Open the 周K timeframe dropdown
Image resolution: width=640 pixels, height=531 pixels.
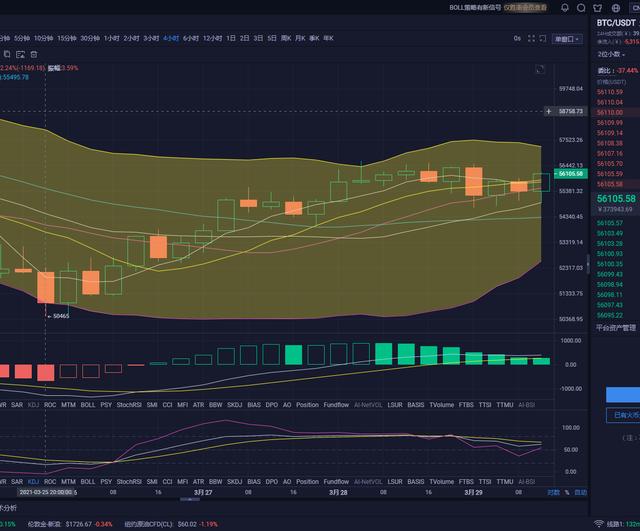[x=288, y=38]
